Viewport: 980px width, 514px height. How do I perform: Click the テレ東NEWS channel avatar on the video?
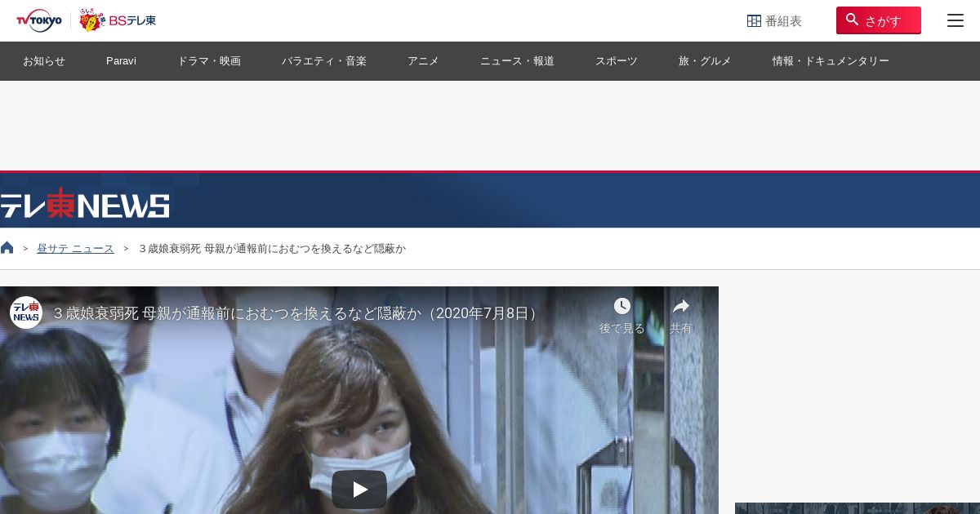point(26,312)
